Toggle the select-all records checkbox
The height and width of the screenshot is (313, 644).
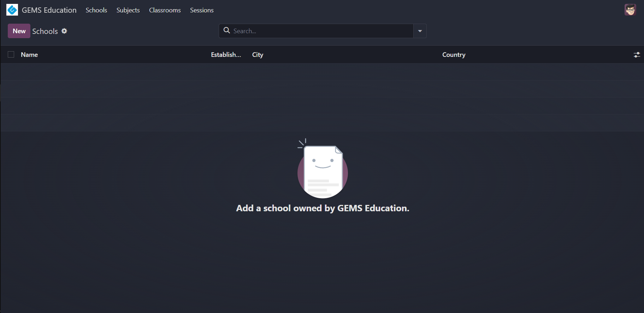click(11, 54)
